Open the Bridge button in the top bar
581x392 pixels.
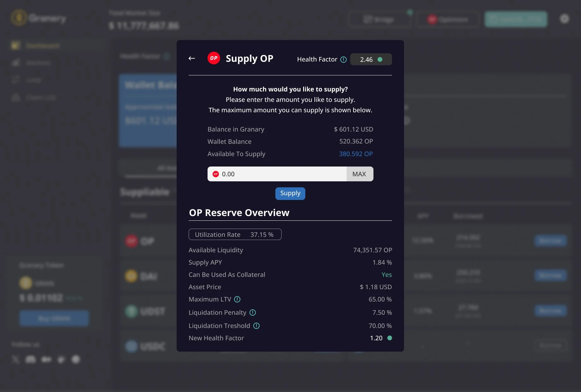[380, 20]
